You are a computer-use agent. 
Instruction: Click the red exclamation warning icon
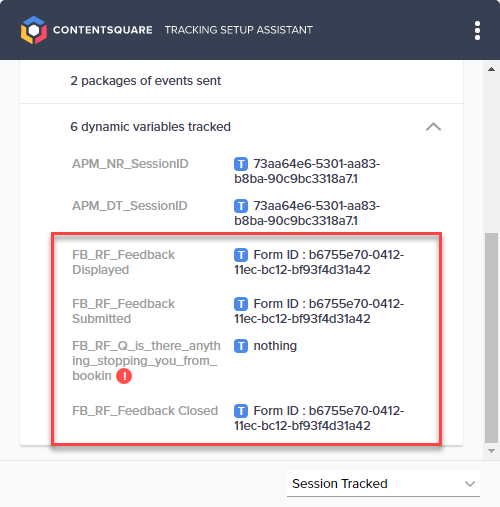pyautogui.click(x=124, y=376)
